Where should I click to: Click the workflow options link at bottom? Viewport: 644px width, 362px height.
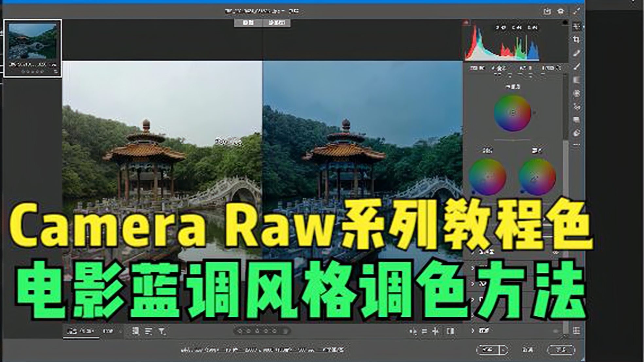pos(262,350)
